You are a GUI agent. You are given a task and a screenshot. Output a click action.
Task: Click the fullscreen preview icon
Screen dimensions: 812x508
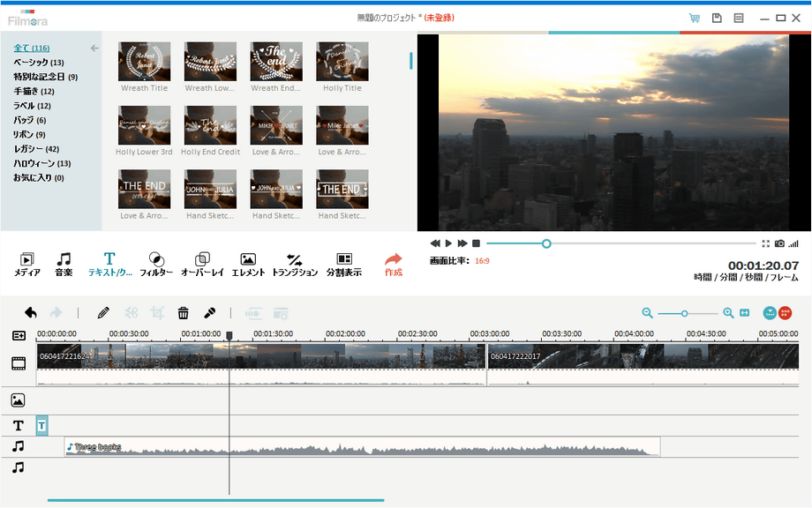pyautogui.click(x=765, y=243)
